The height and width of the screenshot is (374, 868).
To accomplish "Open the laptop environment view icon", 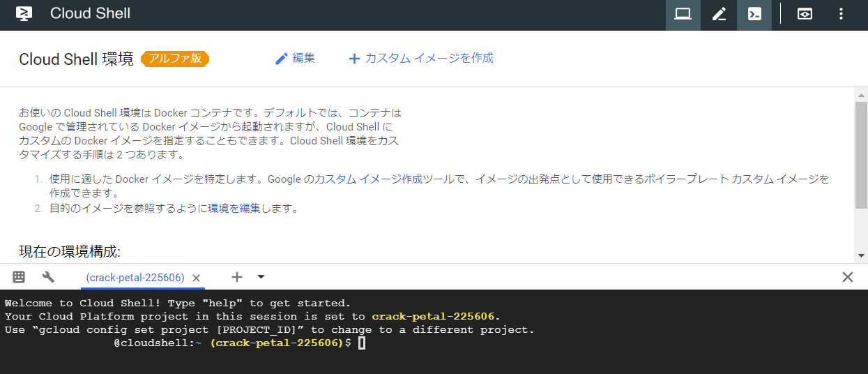I will click(683, 14).
